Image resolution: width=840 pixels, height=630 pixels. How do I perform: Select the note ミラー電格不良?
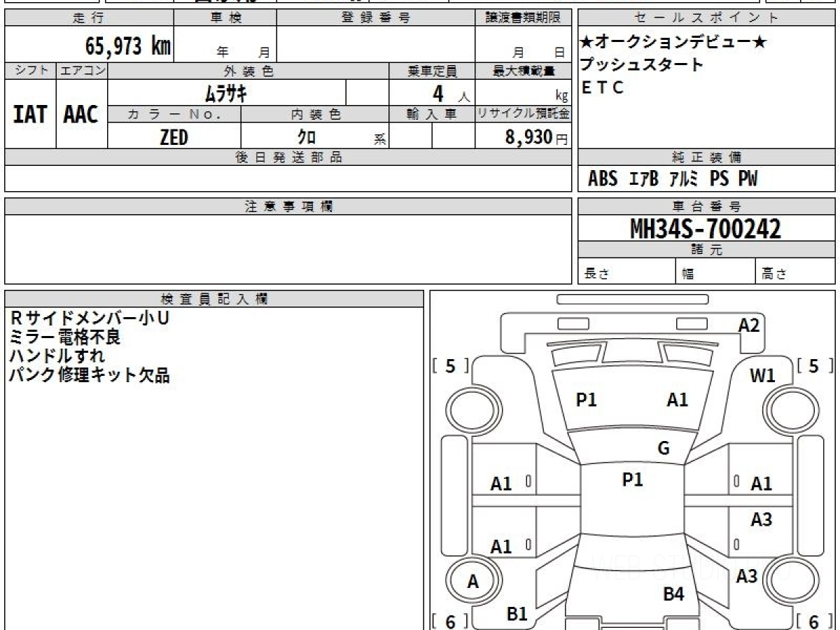tap(65, 337)
